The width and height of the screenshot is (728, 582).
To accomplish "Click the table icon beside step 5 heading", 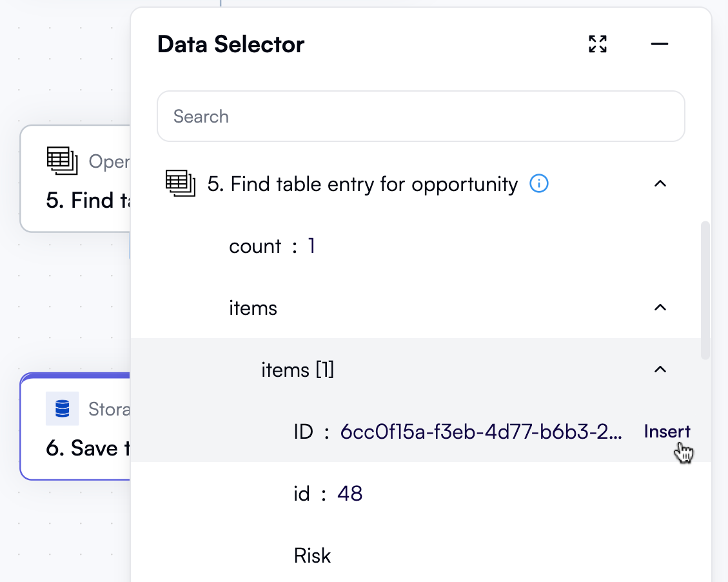I will click(182, 184).
